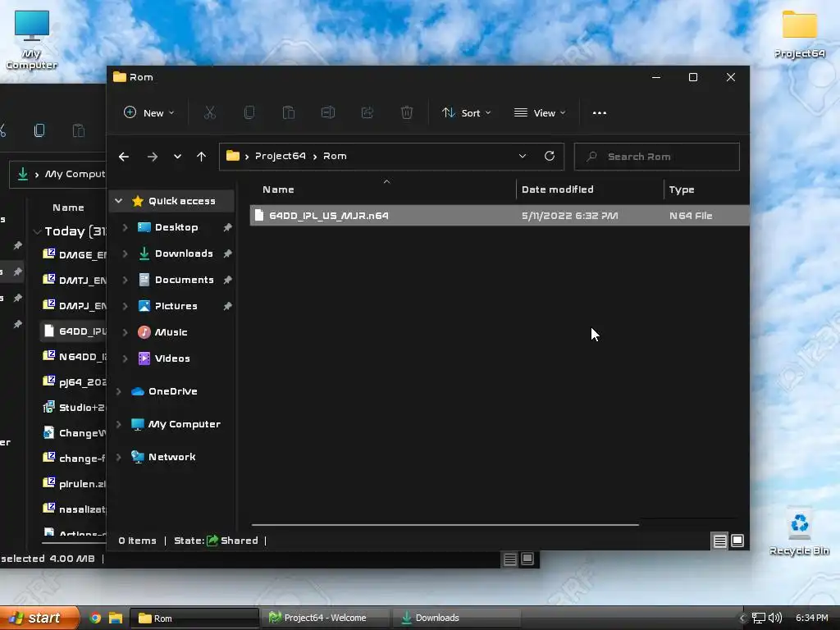The width and height of the screenshot is (840, 630).
Task: Click the Start button
Action: tap(39, 618)
